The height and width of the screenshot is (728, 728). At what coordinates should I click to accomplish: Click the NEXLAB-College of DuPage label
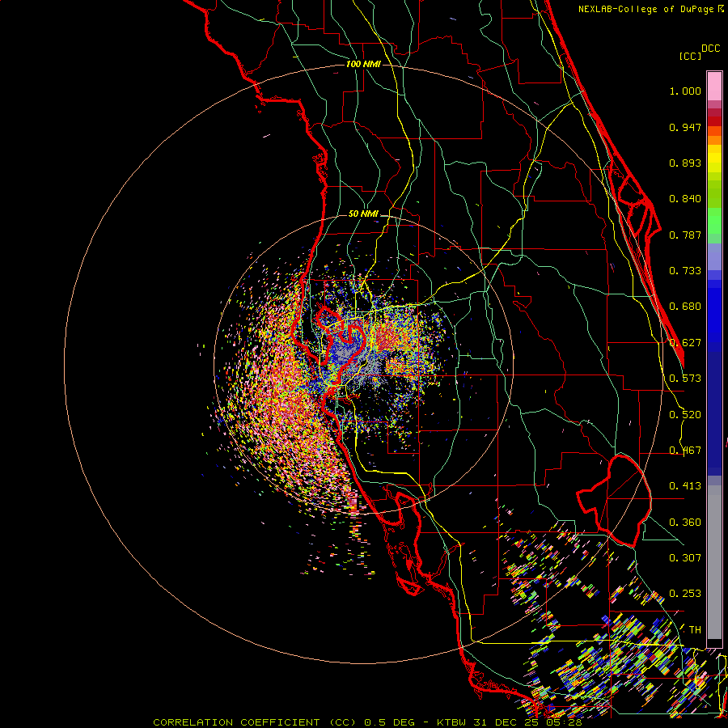click(645, 9)
